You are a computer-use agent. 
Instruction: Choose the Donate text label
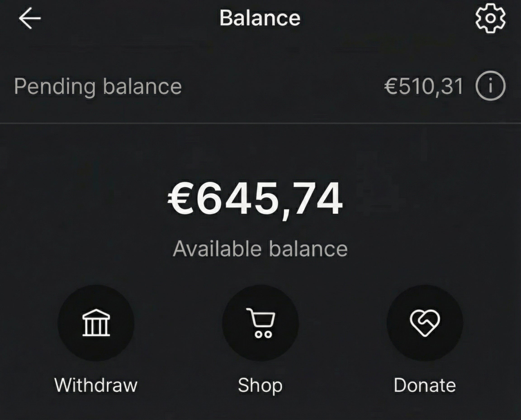pyautogui.click(x=425, y=385)
